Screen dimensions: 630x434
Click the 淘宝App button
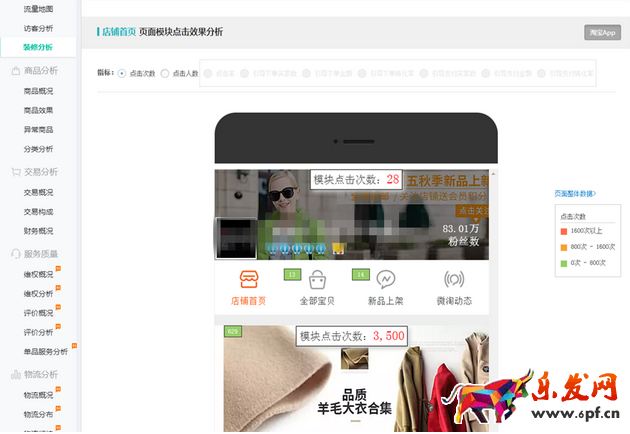tap(602, 33)
